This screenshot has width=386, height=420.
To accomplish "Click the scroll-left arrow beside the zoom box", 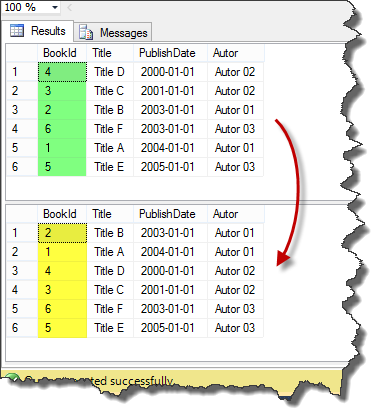I will click(x=69, y=7).
